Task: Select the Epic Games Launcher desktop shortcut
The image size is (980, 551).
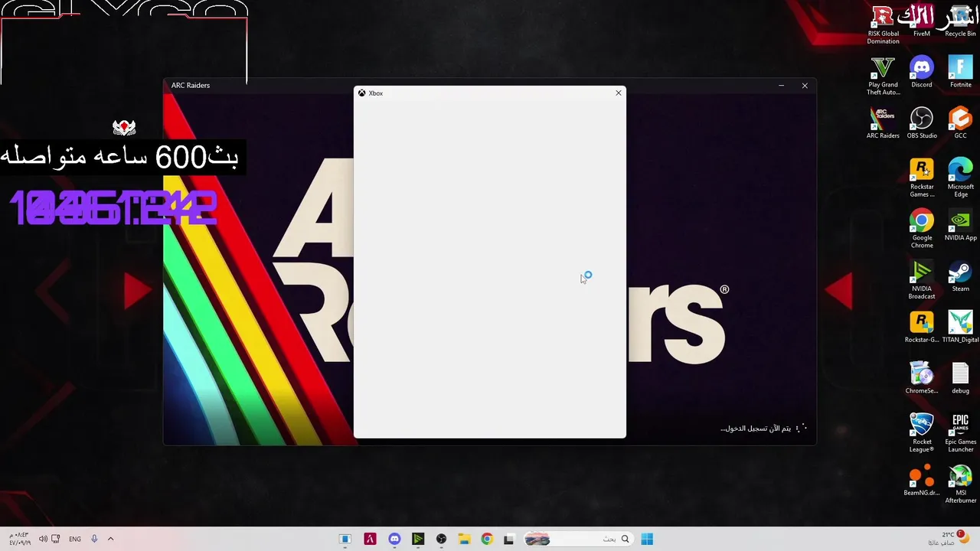Action: 960,433
